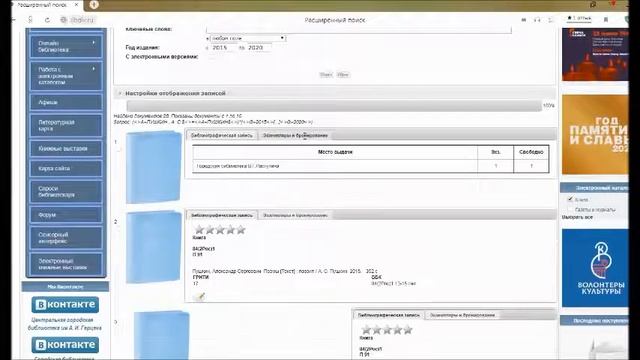Click the second record's blue book cover
Screen dimensions: 640x360
point(153,247)
